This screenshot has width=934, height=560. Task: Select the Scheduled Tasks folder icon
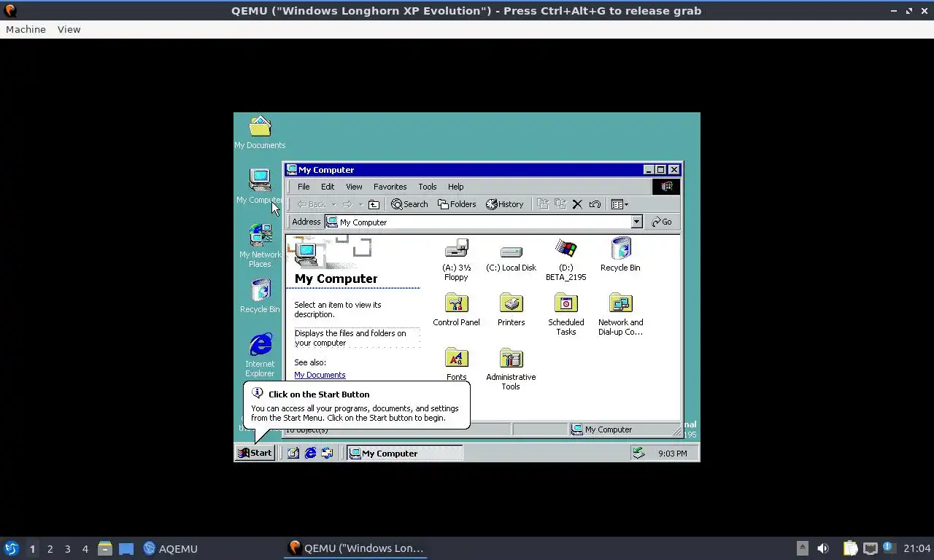click(566, 303)
